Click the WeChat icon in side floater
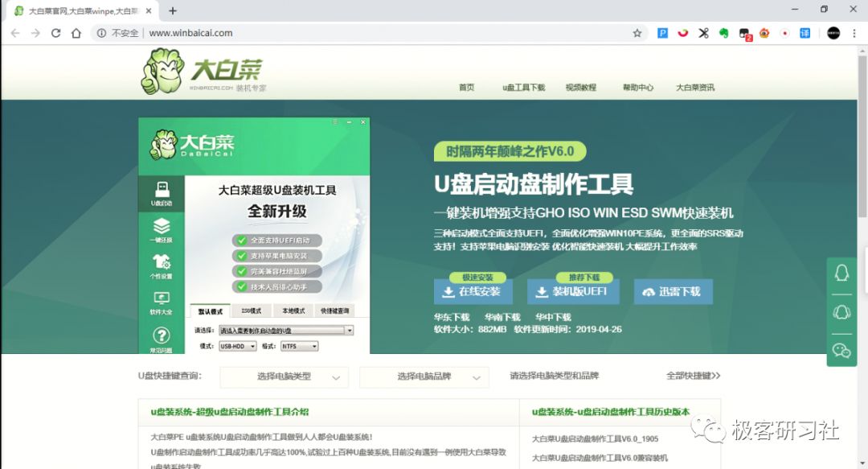The width and height of the screenshot is (868, 469). click(x=841, y=351)
